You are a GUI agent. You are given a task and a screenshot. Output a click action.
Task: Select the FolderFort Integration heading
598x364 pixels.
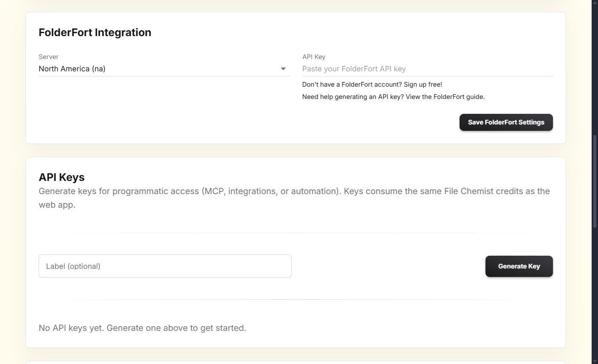(95, 33)
